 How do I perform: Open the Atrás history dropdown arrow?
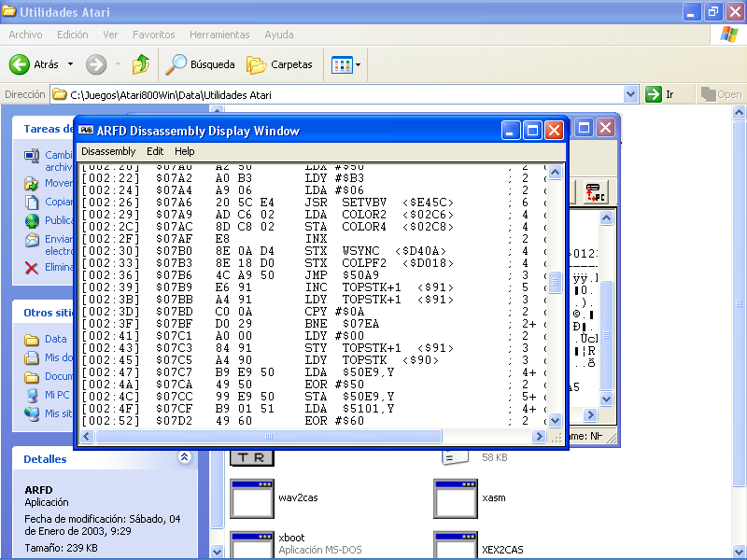click(x=71, y=64)
